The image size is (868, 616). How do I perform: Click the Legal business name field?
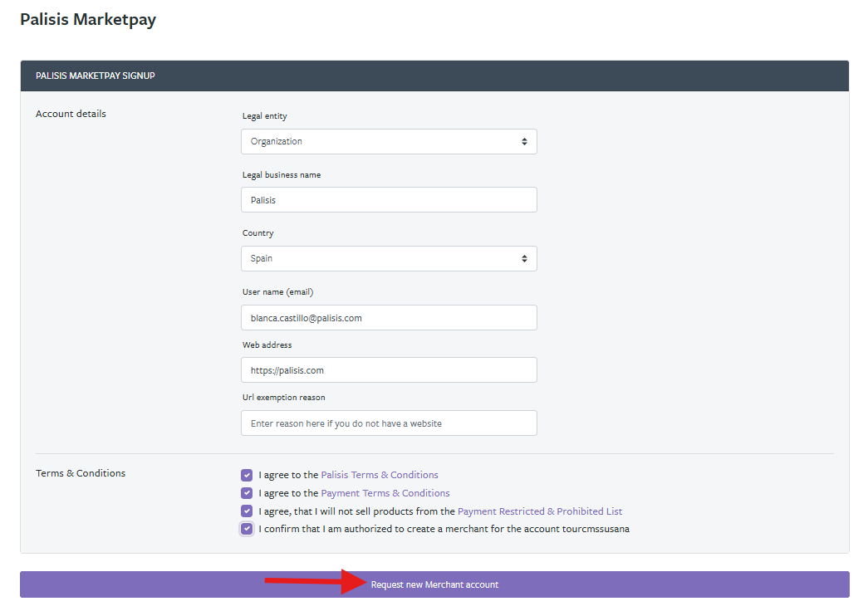389,200
